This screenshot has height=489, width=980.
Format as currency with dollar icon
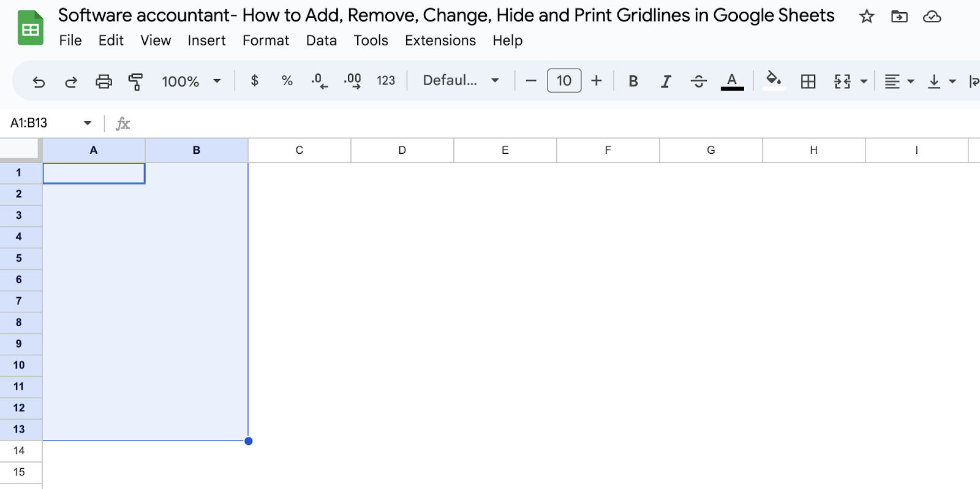click(255, 80)
